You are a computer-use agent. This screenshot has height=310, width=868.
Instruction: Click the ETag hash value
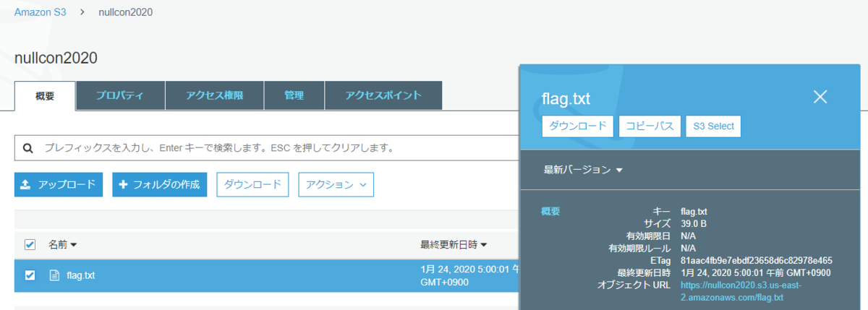[756, 260]
